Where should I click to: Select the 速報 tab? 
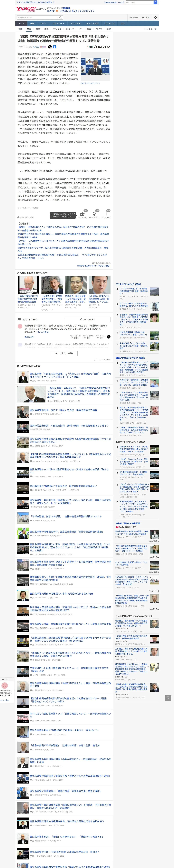(32, 24)
